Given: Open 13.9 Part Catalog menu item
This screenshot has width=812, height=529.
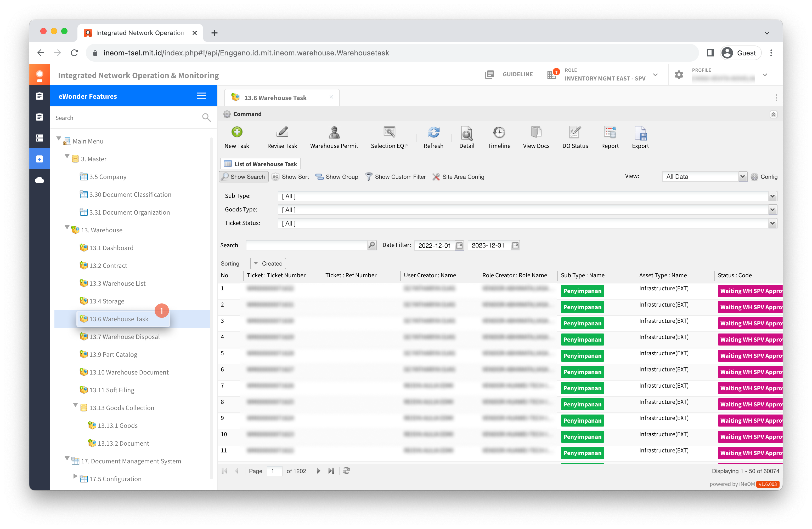Looking at the screenshot, I should (109, 354).
